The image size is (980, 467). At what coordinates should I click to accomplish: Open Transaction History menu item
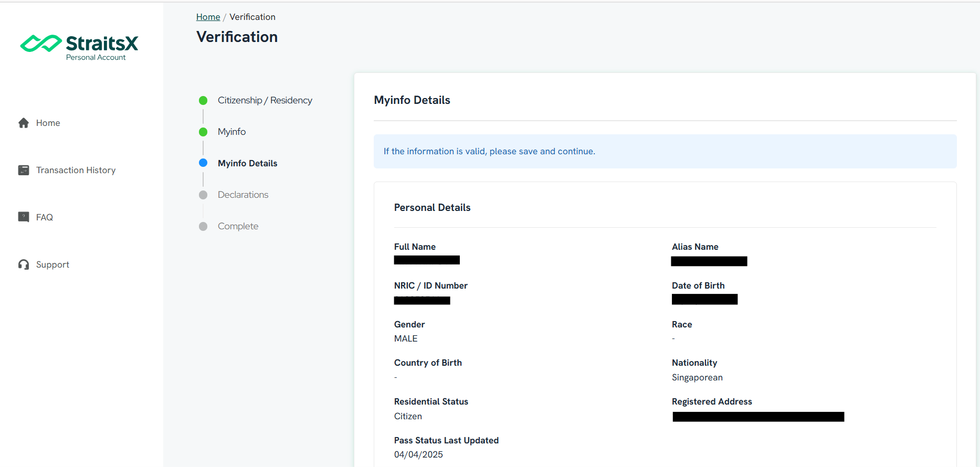76,170
